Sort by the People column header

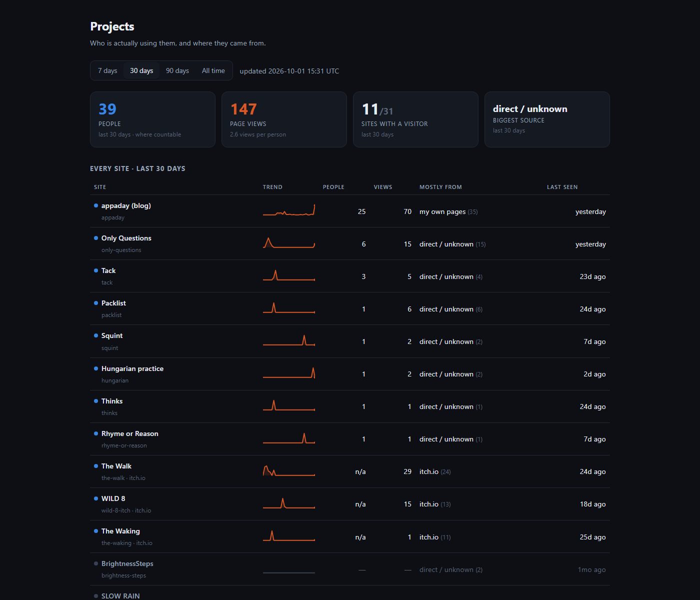(333, 187)
